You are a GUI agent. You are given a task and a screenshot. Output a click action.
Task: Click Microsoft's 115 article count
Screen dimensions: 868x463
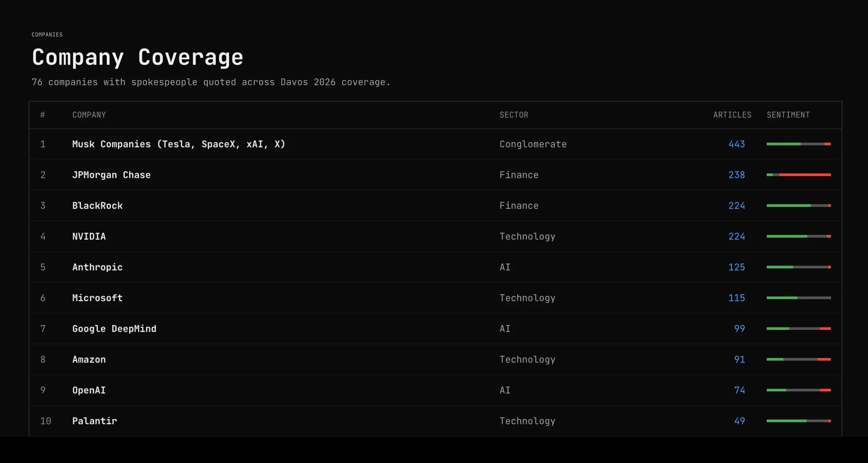click(x=737, y=298)
